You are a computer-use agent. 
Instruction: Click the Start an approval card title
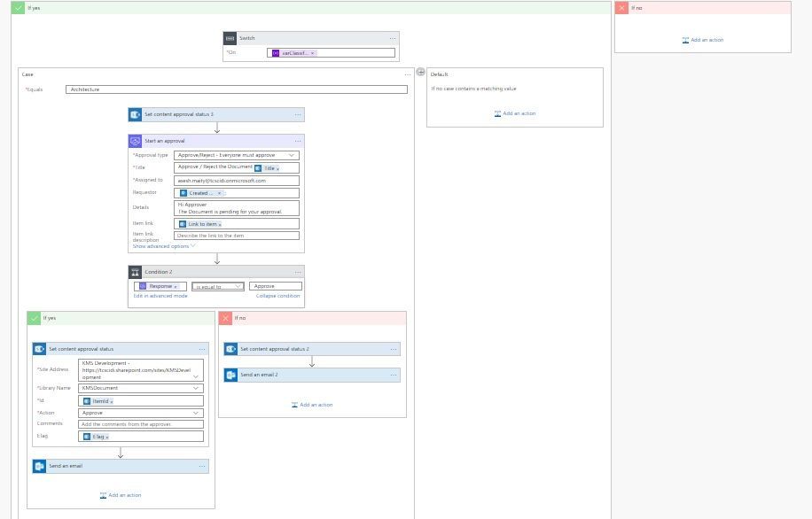pyautogui.click(x=165, y=141)
